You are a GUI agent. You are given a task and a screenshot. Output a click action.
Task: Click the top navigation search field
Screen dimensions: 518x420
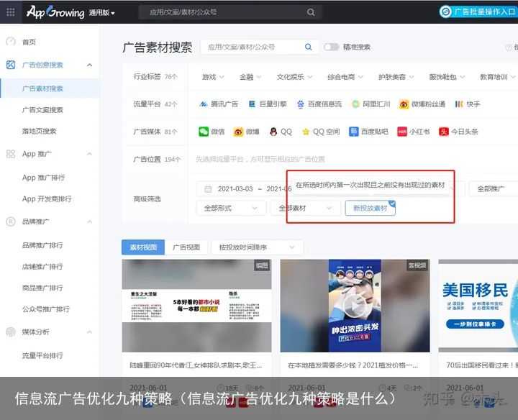(230, 12)
